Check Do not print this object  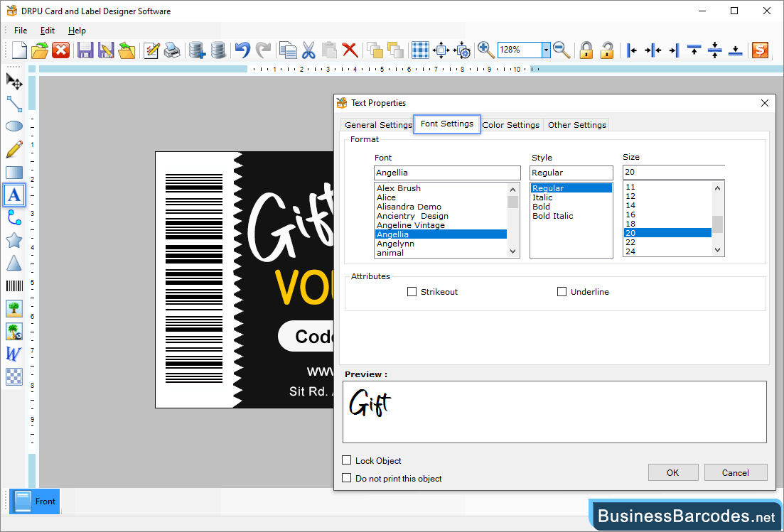point(346,478)
